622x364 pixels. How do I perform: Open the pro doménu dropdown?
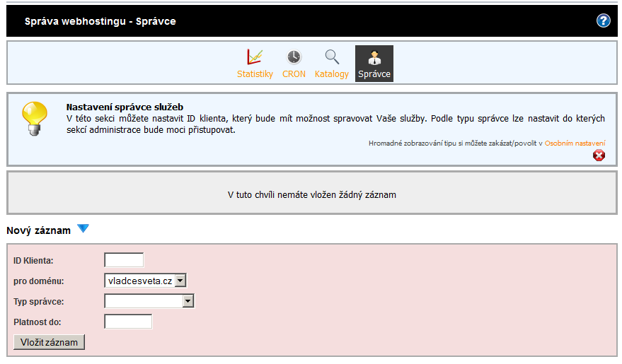(x=180, y=281)
